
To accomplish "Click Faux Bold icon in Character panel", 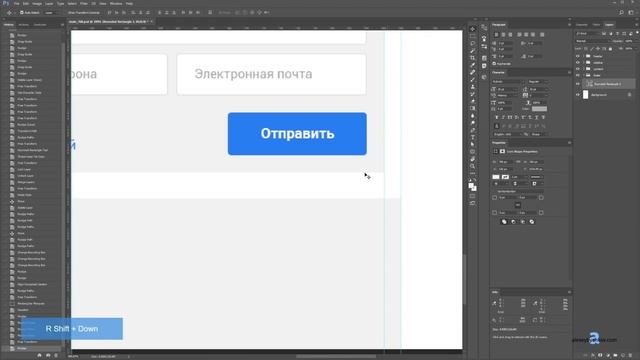I will [496, 118].
